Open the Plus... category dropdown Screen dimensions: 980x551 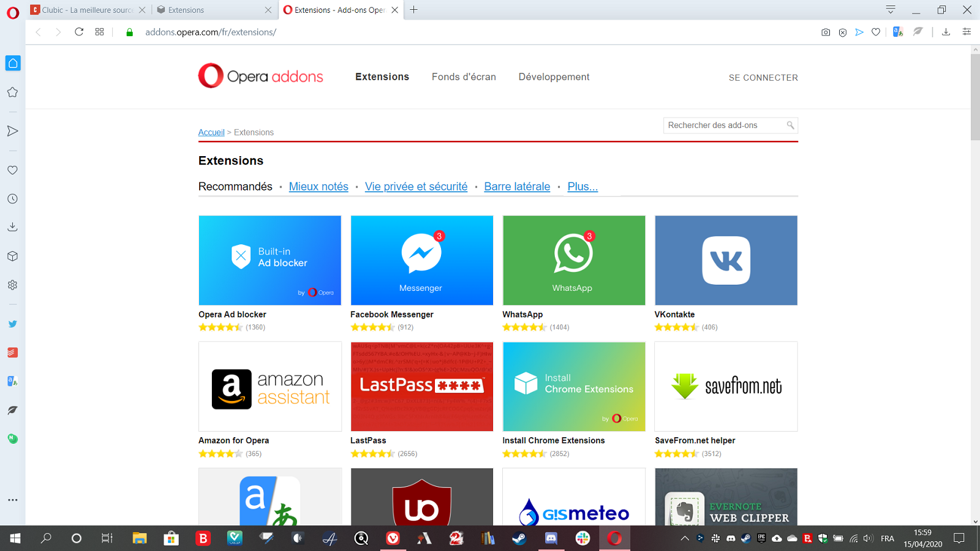click(582, 186)
